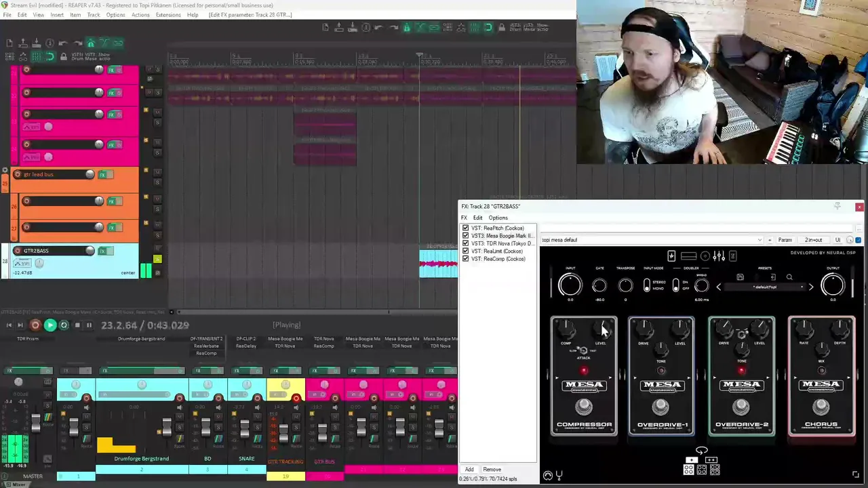Toggle the VST: ReaComp (Cockos) checkbox
The height and width of the screenshot is (488, 868).
(x=465, y=259)
